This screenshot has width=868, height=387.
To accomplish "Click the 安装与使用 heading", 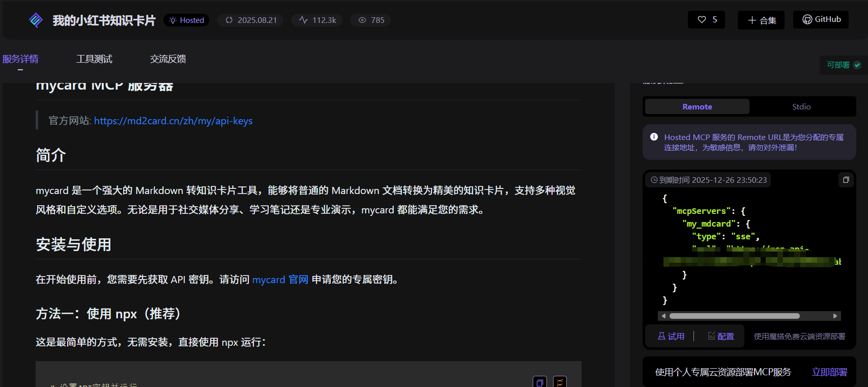I will click(x=73, y=244).
